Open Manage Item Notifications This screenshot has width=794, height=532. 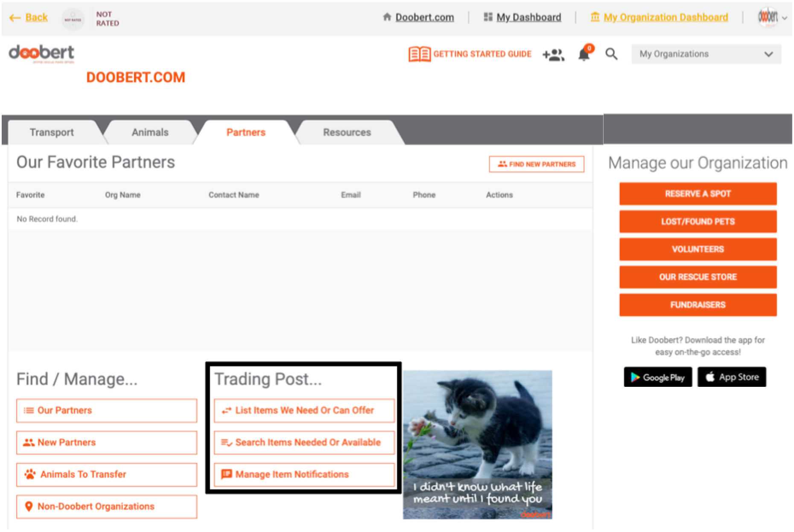click(304, 475)
